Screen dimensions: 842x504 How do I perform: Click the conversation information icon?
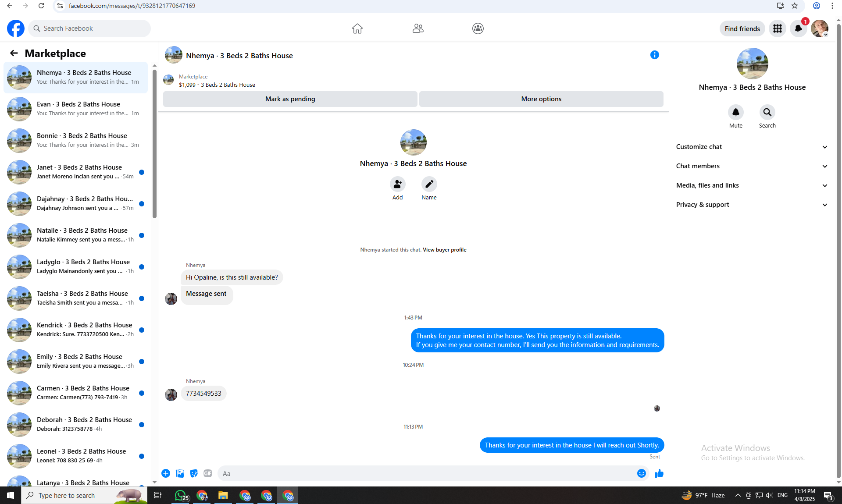pyautogui.click(x=654, y=55)
